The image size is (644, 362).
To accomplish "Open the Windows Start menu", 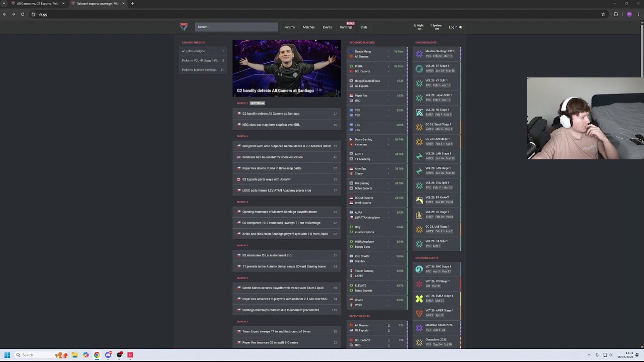I will [7, 355].
